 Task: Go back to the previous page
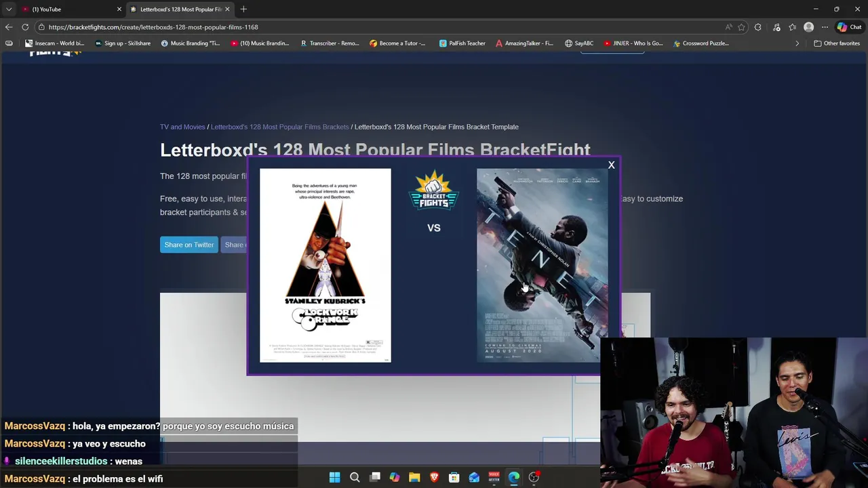click(8, 27)
